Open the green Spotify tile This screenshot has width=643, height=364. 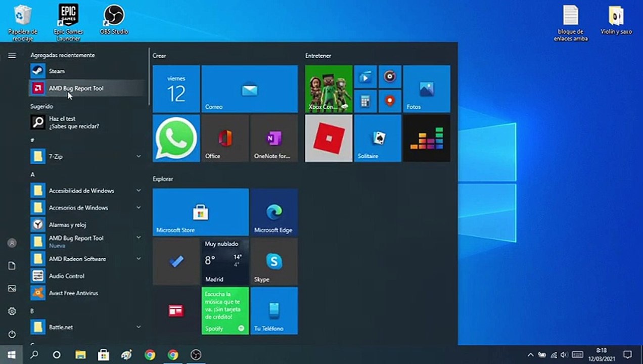coord(225,310)
